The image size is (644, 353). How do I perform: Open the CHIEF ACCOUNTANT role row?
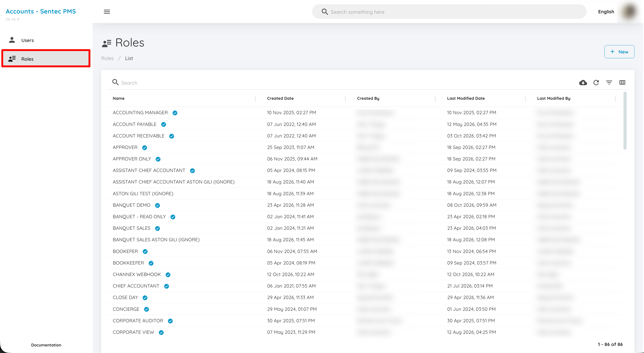(364, 286)
